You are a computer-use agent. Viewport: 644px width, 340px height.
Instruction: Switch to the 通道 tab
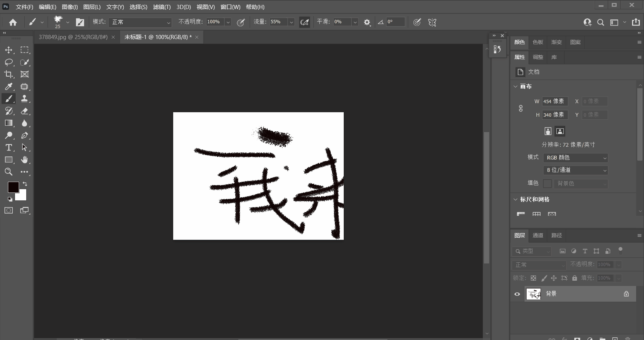click(x=538, y=235)
